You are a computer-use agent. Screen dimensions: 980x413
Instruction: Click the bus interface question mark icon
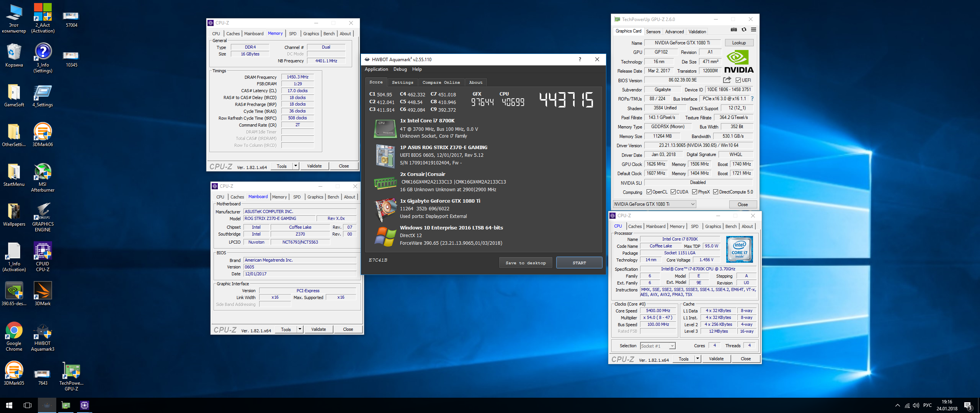click(x=752, y=99)
